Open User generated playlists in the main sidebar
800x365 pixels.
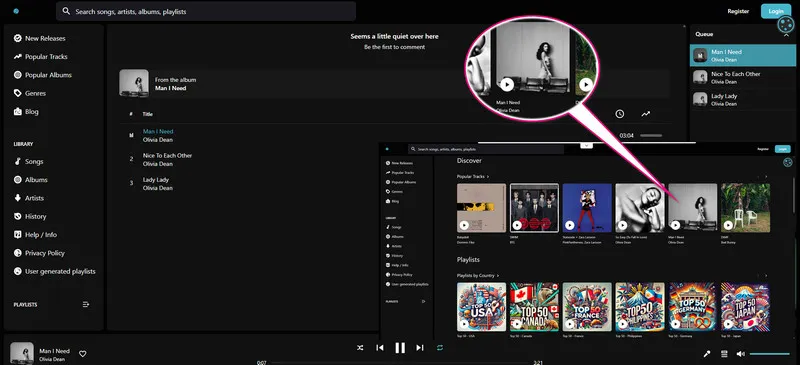(x=55, y=272)
